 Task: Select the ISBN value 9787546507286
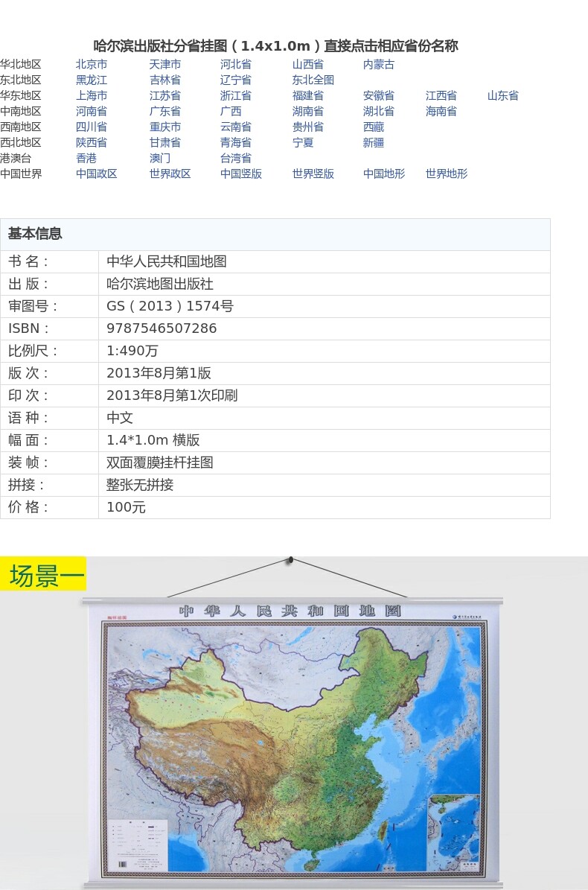162,328
